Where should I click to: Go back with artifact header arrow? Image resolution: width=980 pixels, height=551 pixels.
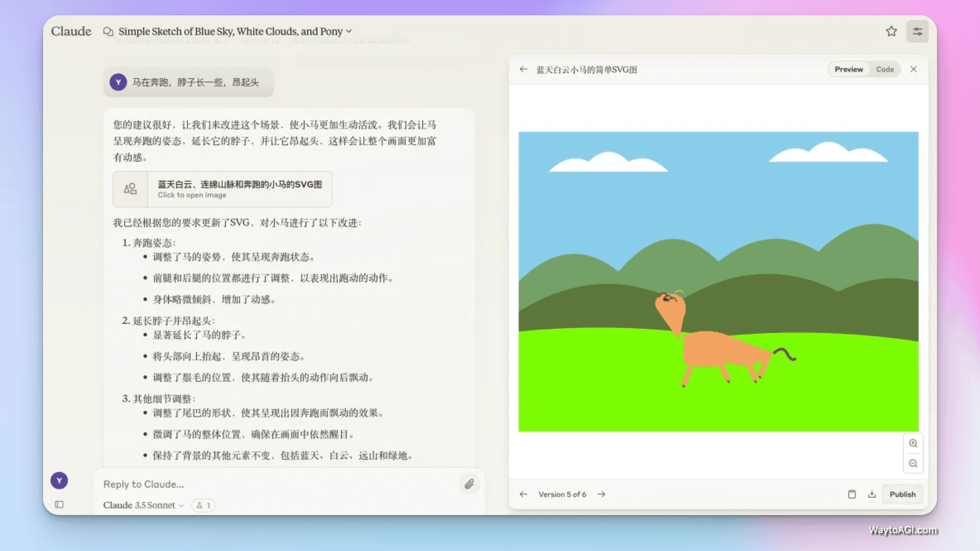click(524, 69)
